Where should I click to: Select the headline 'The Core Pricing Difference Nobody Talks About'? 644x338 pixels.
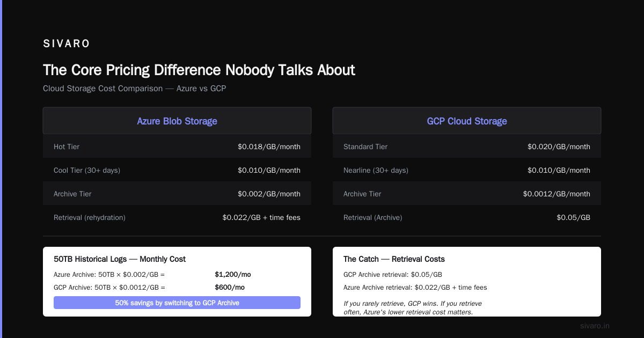(199, 70)
